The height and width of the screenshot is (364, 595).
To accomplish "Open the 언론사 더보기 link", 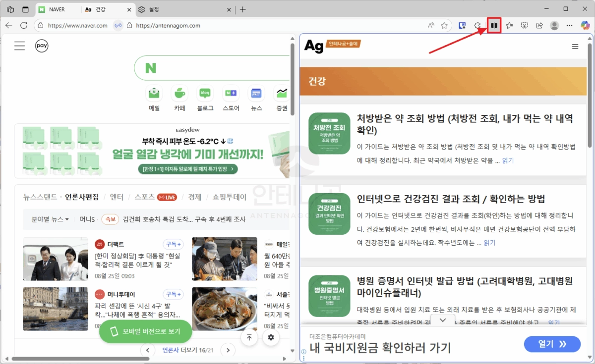I will pos(188,350).
